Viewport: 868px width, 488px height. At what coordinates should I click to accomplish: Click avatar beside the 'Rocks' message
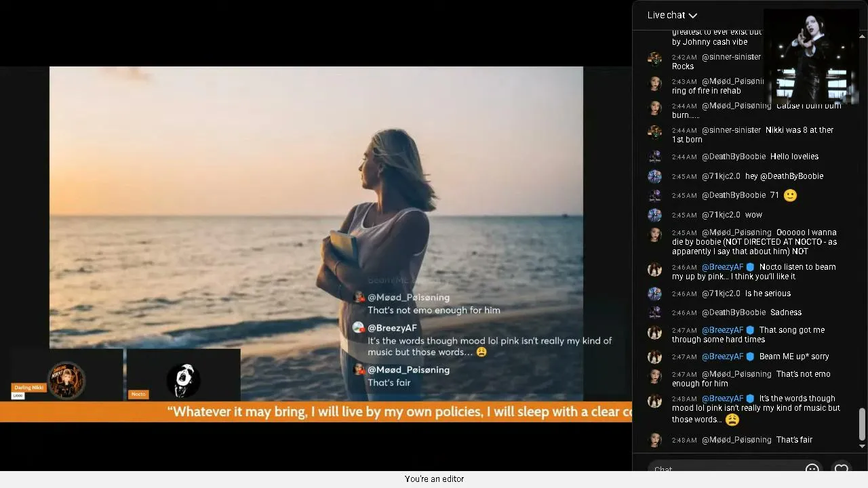(654, 59)
